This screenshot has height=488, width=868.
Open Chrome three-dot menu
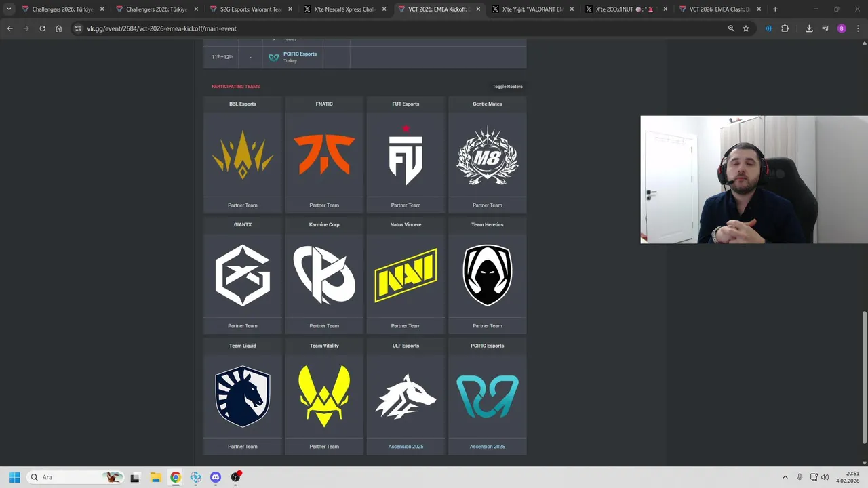coord(858,28)
